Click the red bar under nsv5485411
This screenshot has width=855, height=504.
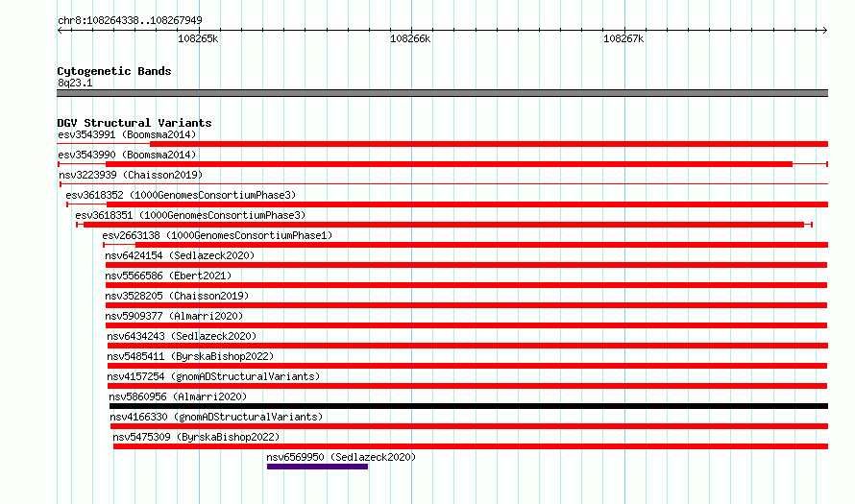click(467, 366)
